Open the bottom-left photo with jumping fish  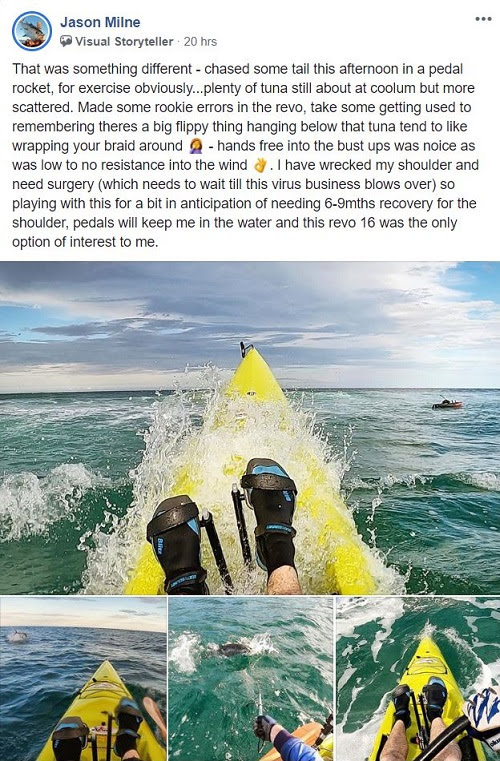pos(83,679)
